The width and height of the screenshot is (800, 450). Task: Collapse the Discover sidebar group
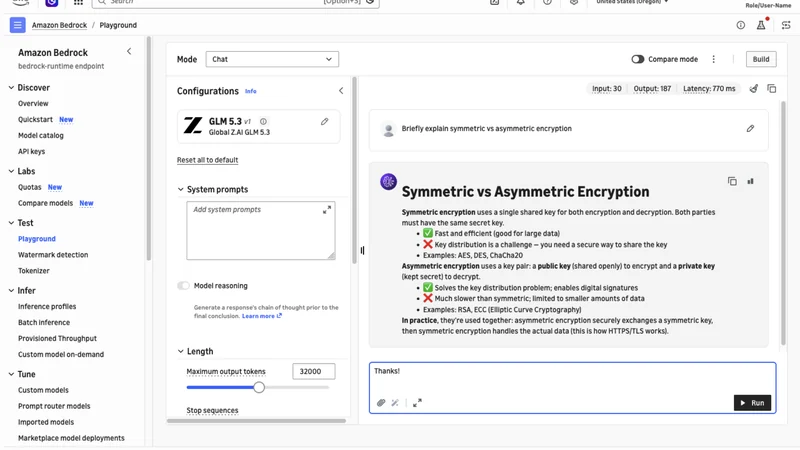[x=11, y=88]
